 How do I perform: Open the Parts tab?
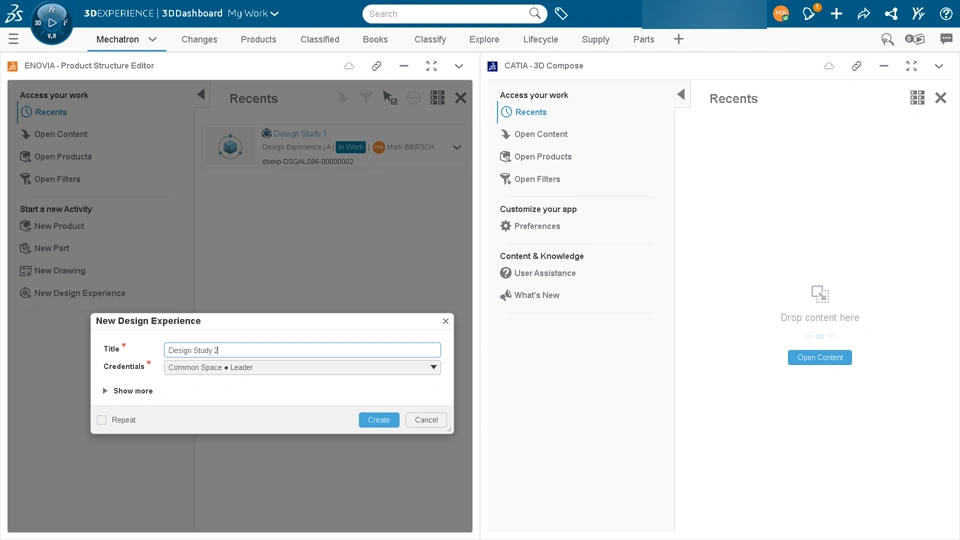[x=643, y=39]
